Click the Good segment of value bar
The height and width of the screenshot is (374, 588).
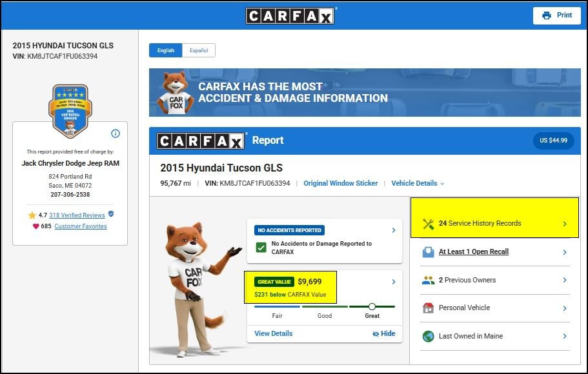click(x=325, y=306)
